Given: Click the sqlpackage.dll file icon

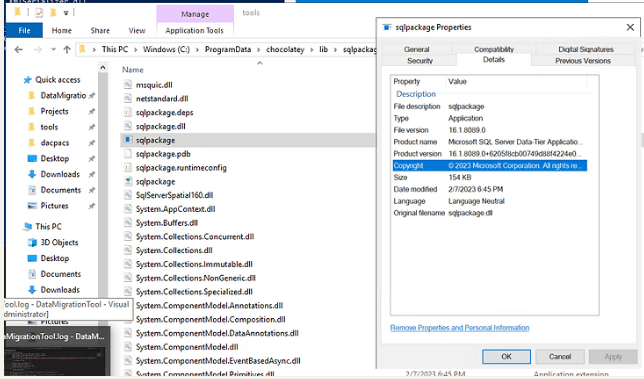Looking at the screenshot, I should [x=128, y=126].
